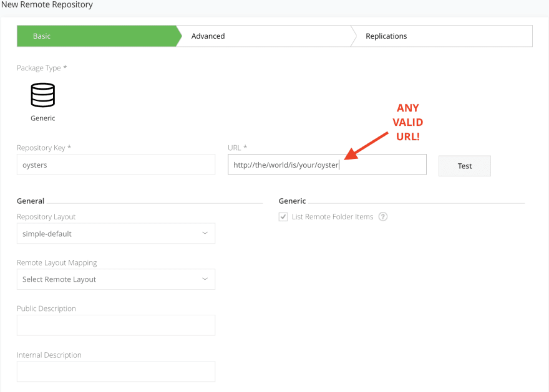The width and height of the screenshot is (549, 392).
Task: Go to the Basic tab
Action: (x=42, y=36)
